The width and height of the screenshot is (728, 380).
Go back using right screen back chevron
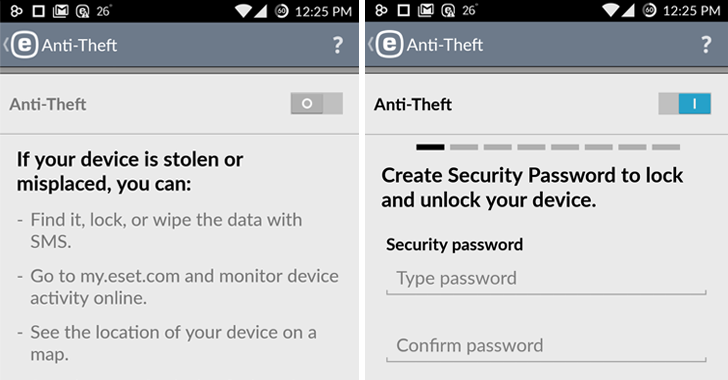pyautogui.click(x=370, y=45)
